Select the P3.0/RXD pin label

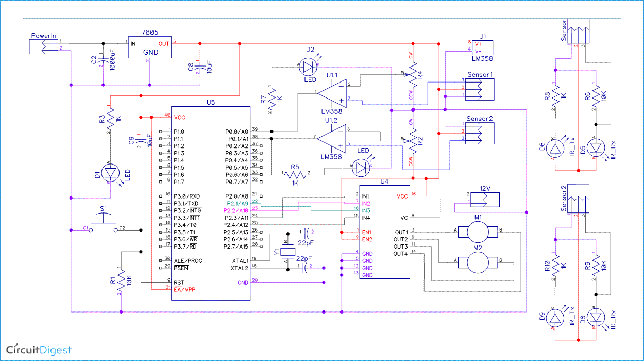click(x=187, y=195)
